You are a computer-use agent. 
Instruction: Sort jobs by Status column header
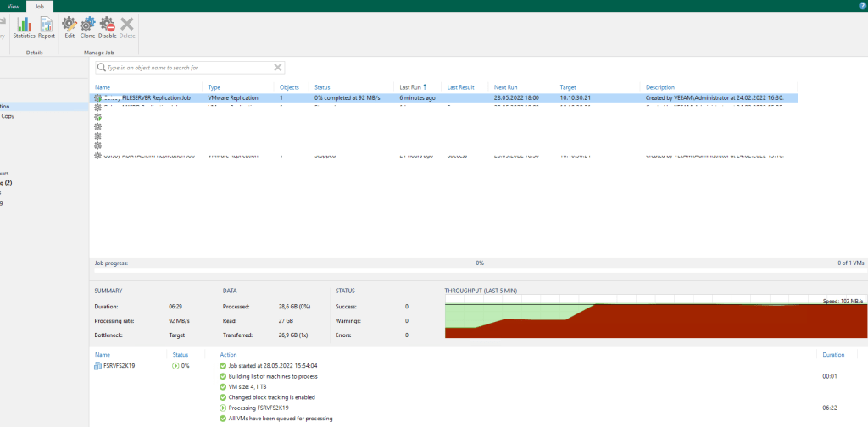tap(322, 87)
